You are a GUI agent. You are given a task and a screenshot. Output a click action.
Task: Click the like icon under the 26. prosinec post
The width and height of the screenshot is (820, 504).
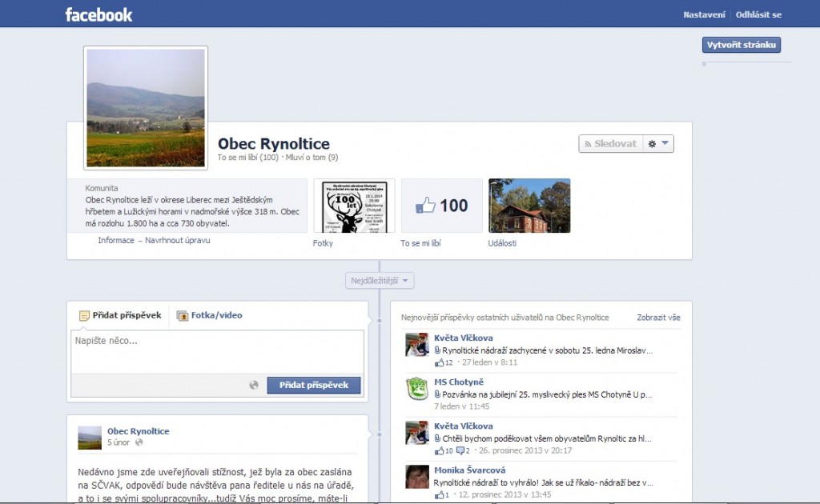point(439,450)
